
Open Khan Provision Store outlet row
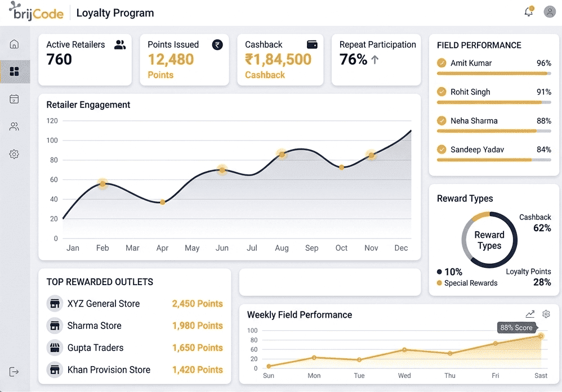tap(135, 370)
